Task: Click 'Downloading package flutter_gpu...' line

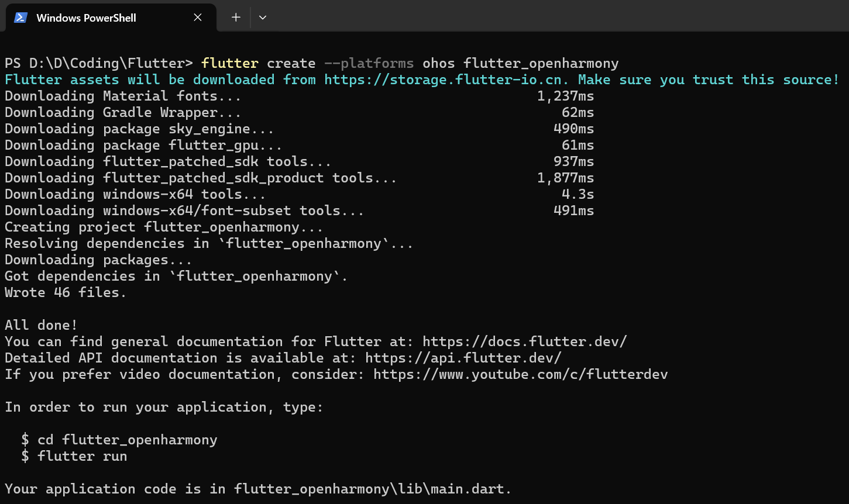Action: 143,145
